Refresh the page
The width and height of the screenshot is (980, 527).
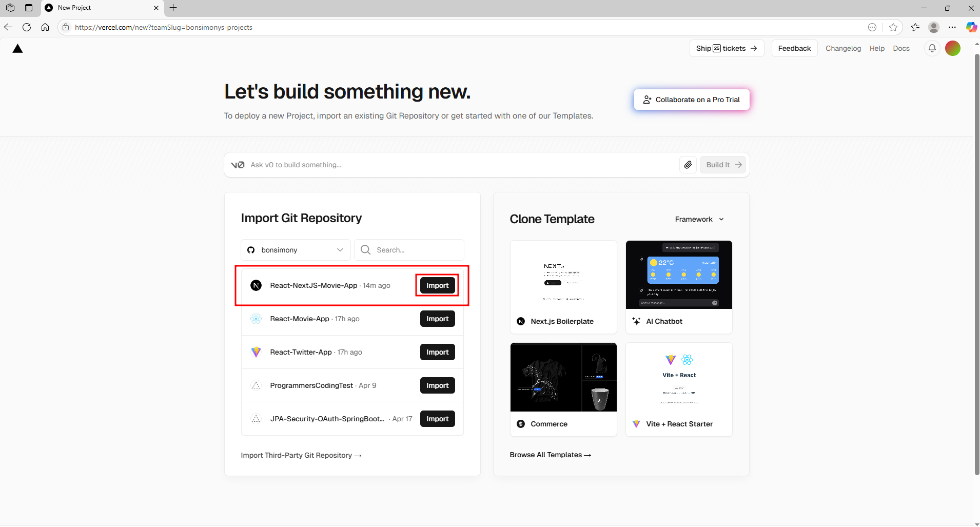(27, 27)
